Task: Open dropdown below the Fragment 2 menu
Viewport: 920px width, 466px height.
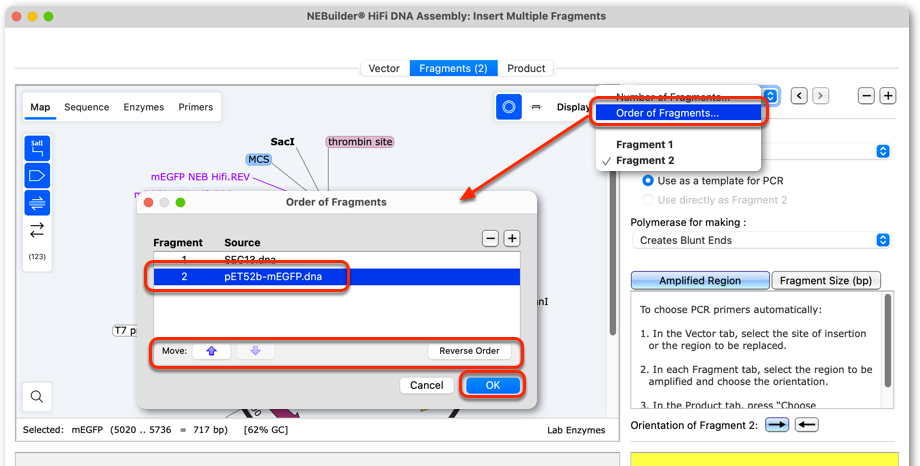Action: coord(882,151)
